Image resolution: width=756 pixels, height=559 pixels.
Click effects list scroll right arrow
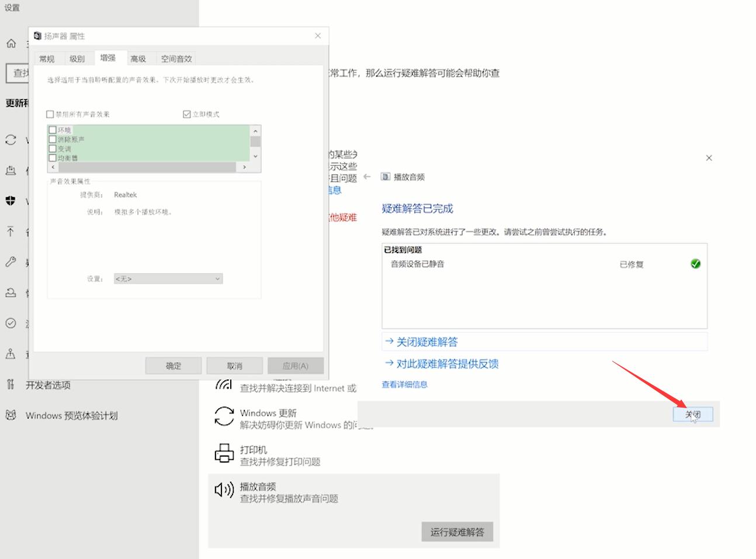pyautogui.click(x=244, y=167)
